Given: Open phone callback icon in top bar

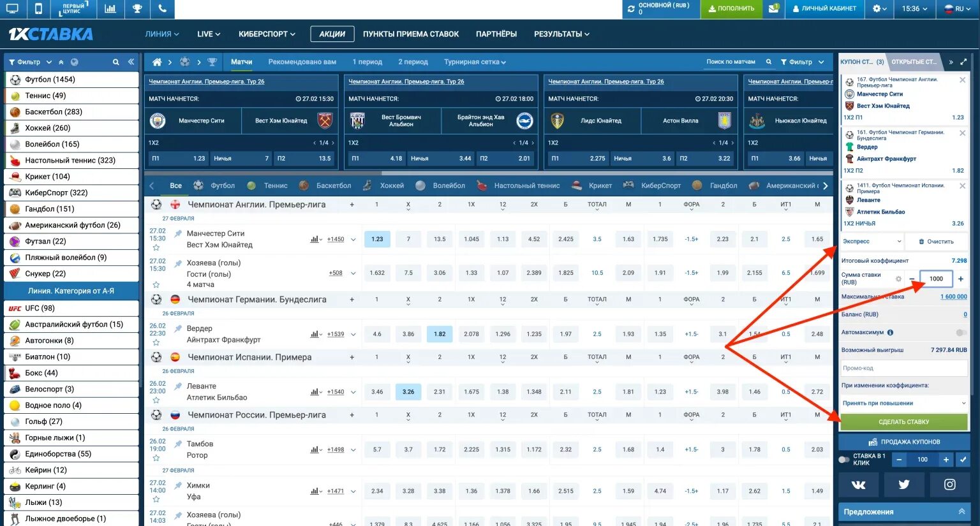Looking at the screenshot, I should [x=162, y=9].
